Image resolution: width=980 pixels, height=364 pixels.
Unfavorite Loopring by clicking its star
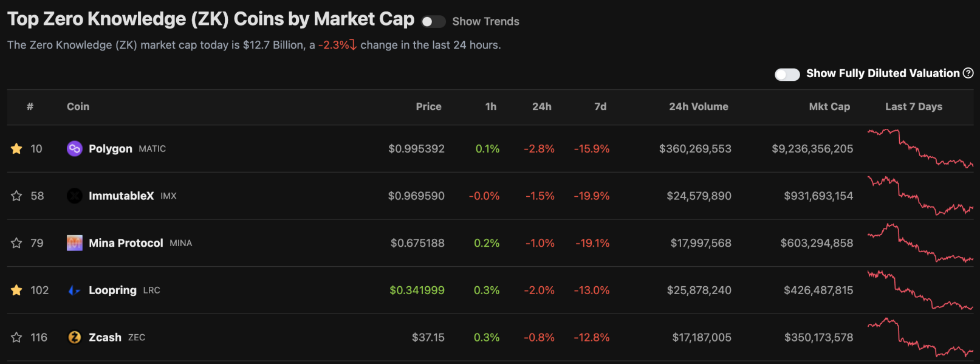16,290
